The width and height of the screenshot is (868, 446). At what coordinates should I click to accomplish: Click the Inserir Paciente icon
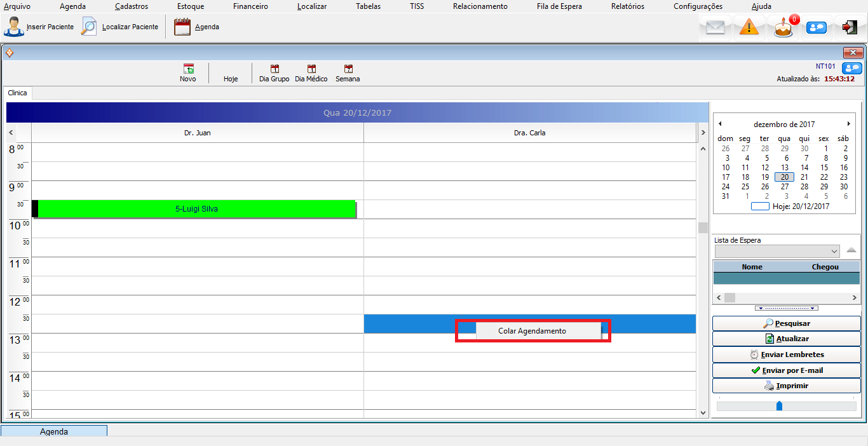click(14, 27)
